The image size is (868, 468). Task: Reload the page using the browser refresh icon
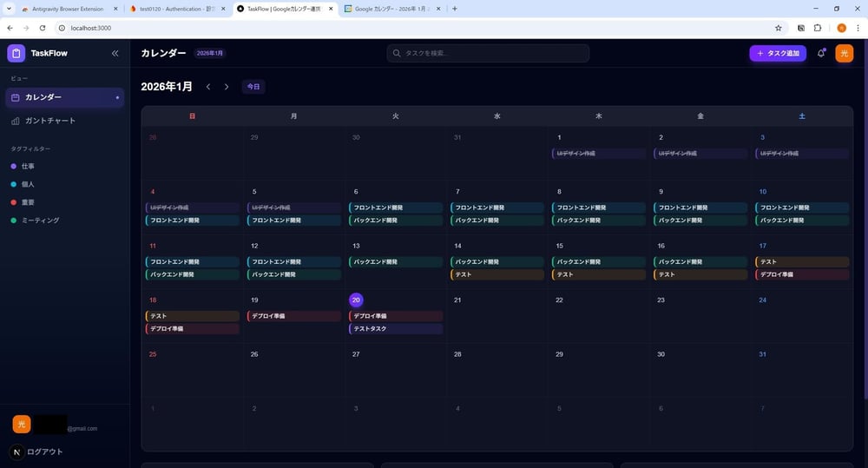coord(43,28)
